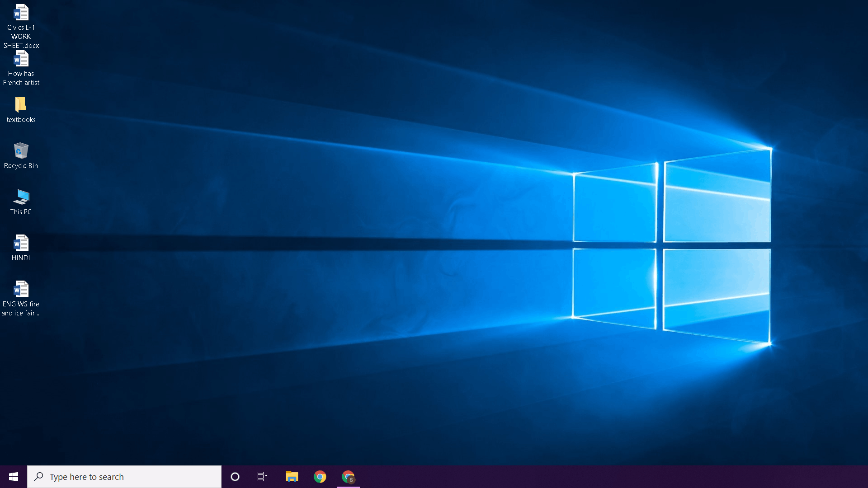Open Cortana from the taskbar circle icon
The height and width of the screenshot is (488, 868).
click(x=235, y=477)
